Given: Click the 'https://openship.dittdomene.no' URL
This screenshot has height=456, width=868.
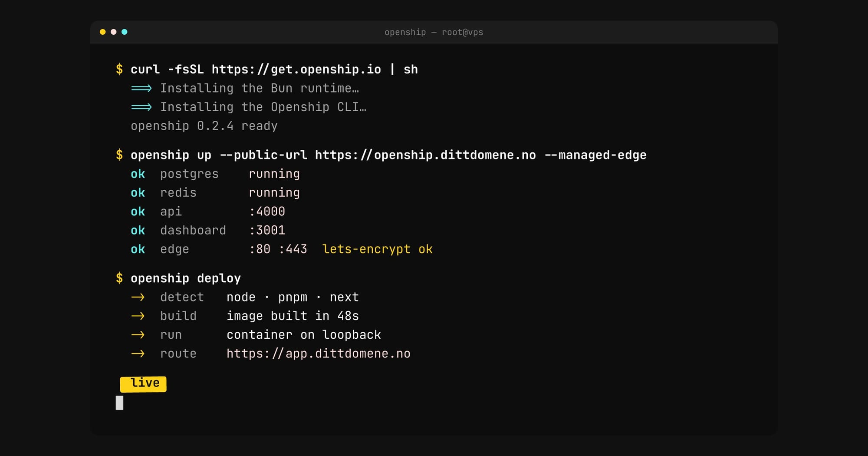Looking at the screenshot, I should click(x=425, y=155).
